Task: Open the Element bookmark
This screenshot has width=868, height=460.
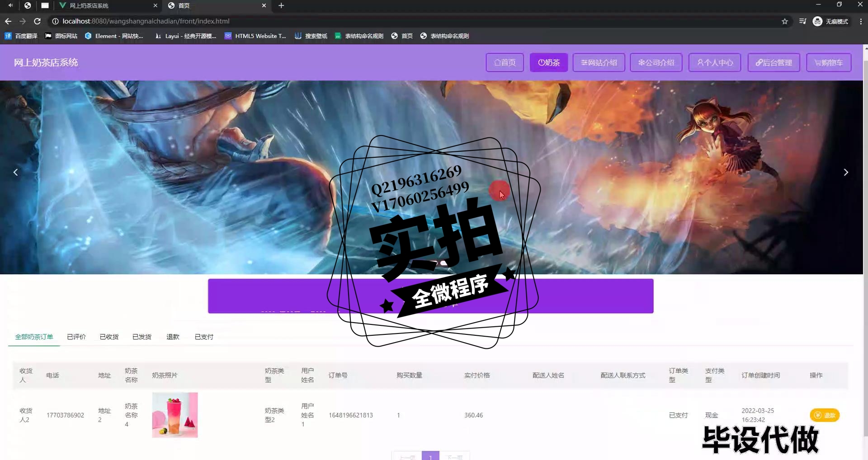Action: tap(114, 36)
